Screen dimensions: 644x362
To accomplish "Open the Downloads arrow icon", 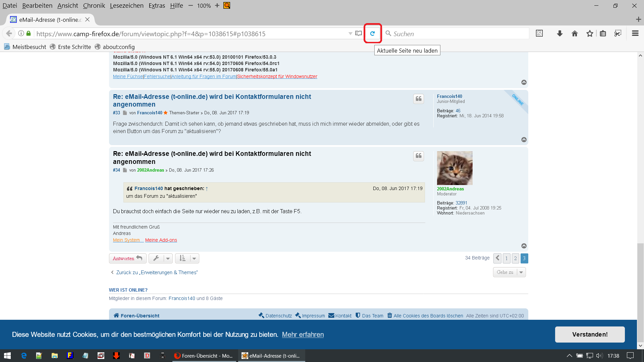I will [x=559, y=34].
